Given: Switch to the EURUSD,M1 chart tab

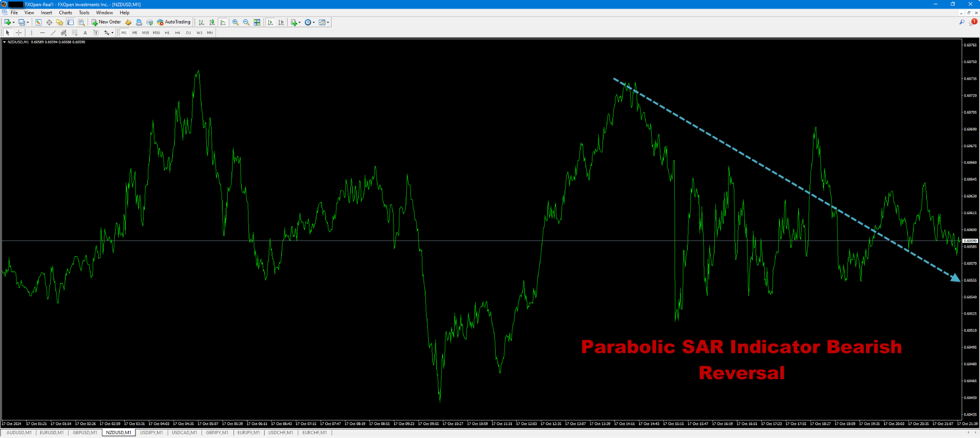Looking at the screenshot, I should point(52,433).
